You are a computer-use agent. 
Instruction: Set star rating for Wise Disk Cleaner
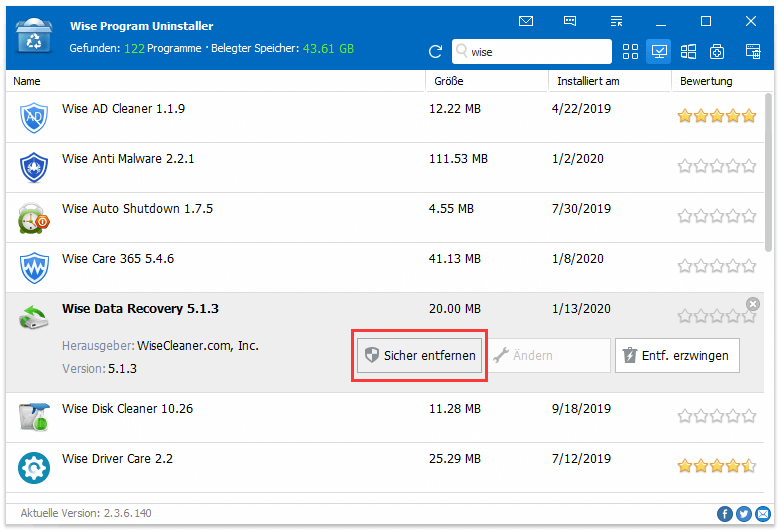(717, 416)
